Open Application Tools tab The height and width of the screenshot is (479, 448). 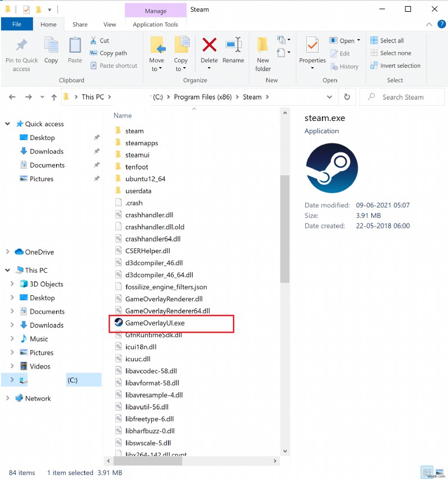(156, 25)
